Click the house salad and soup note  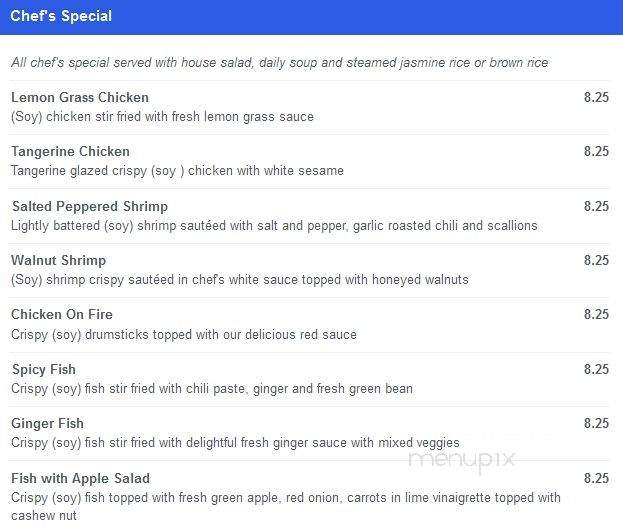[x=280, y=63]
